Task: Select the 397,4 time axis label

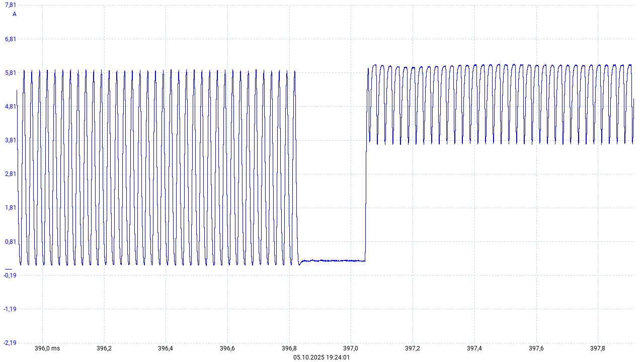Action: click(x=474, y=348)
